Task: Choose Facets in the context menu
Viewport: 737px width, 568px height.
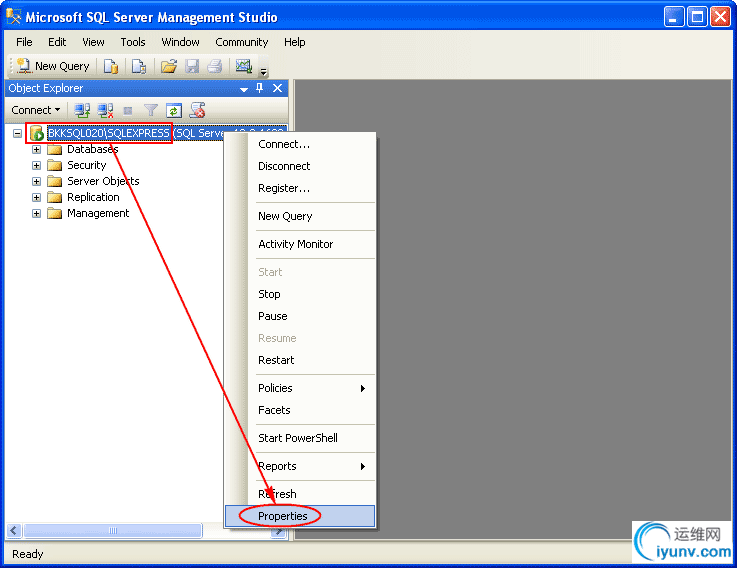Action: (x=300, y=410)
